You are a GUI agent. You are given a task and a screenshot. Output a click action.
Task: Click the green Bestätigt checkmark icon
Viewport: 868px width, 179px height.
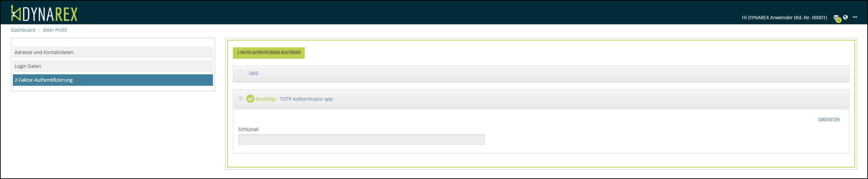(250, 99)
